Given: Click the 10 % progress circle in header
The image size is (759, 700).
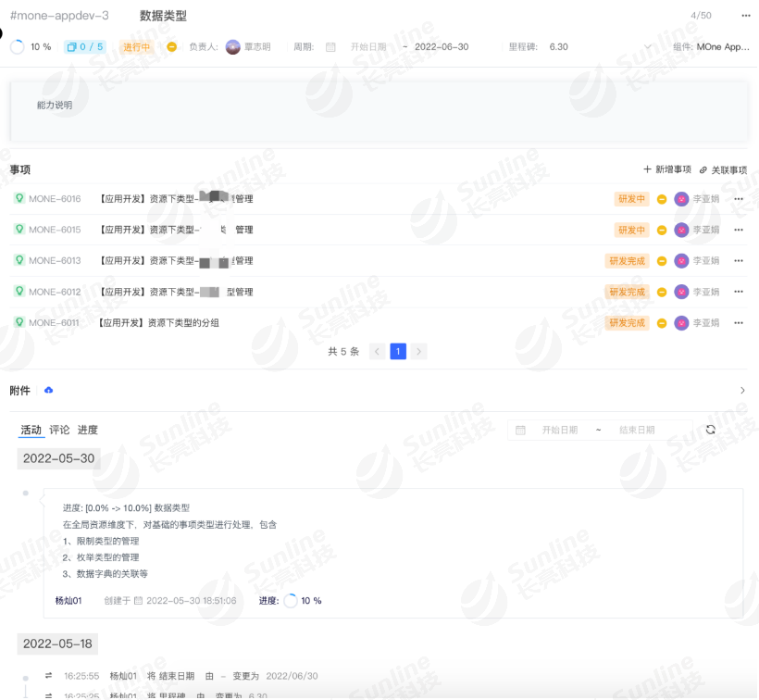Looking at the screenshot, I should click(18, 47).
